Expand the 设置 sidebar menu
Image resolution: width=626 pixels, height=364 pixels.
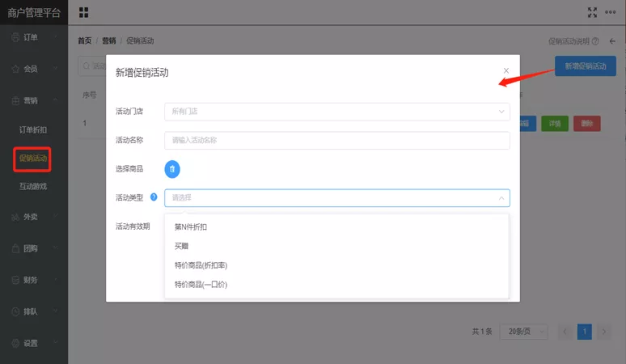[56, 342]
